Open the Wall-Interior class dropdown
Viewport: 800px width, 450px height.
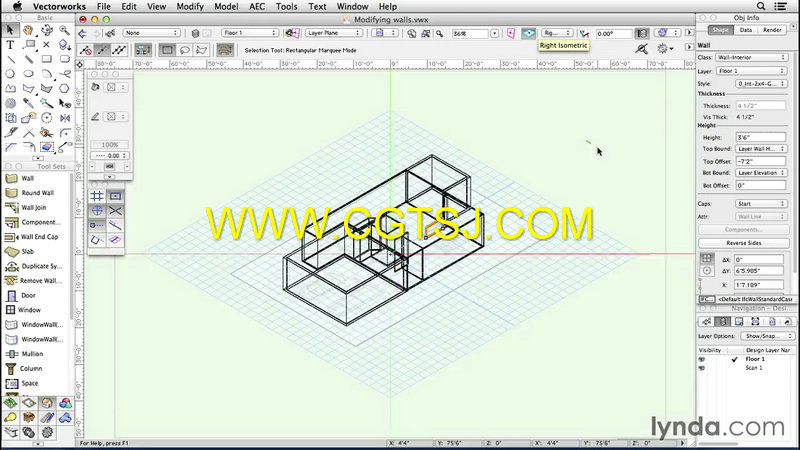[x=751, y=57]
